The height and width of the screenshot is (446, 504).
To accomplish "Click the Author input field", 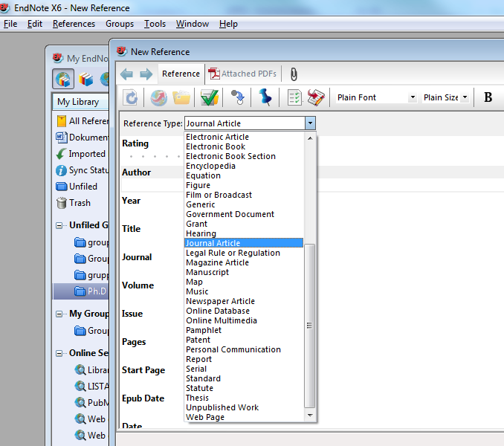I will pos(152,185).
